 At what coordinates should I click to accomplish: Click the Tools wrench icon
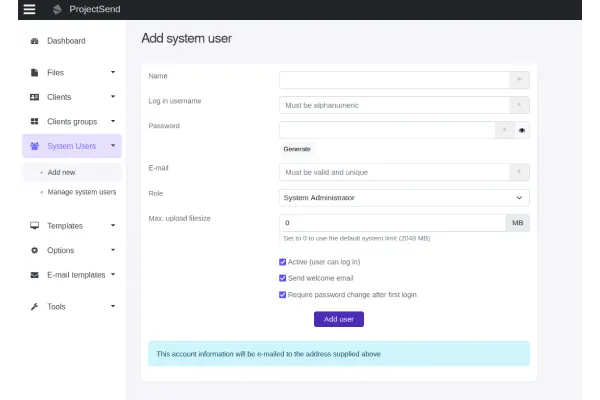[35, 307]
